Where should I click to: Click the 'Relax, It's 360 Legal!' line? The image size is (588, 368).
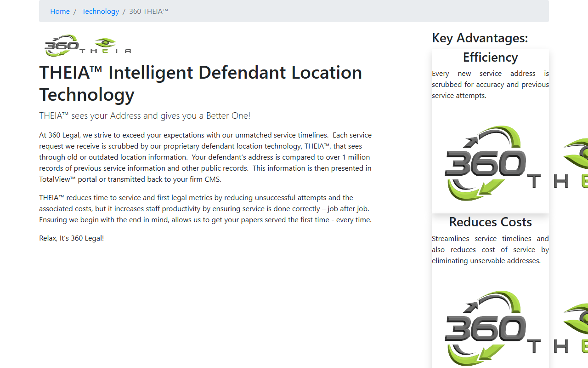71,238
